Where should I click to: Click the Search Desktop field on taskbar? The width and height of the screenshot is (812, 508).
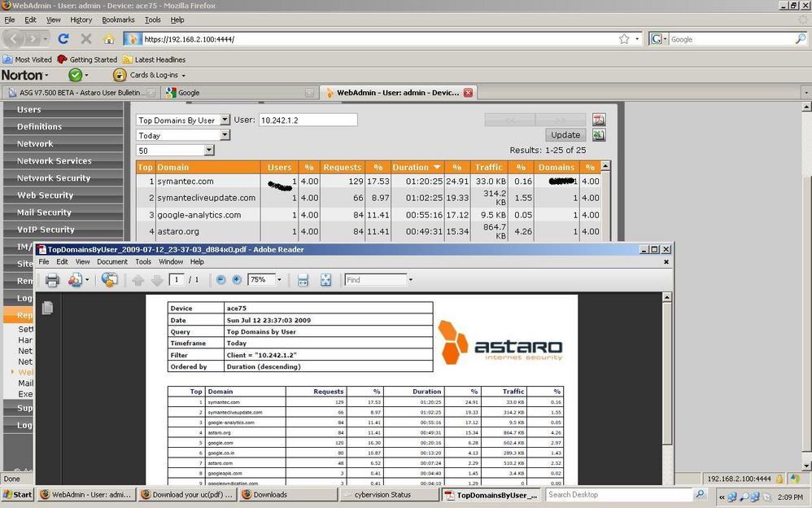(x=619, y=494)
